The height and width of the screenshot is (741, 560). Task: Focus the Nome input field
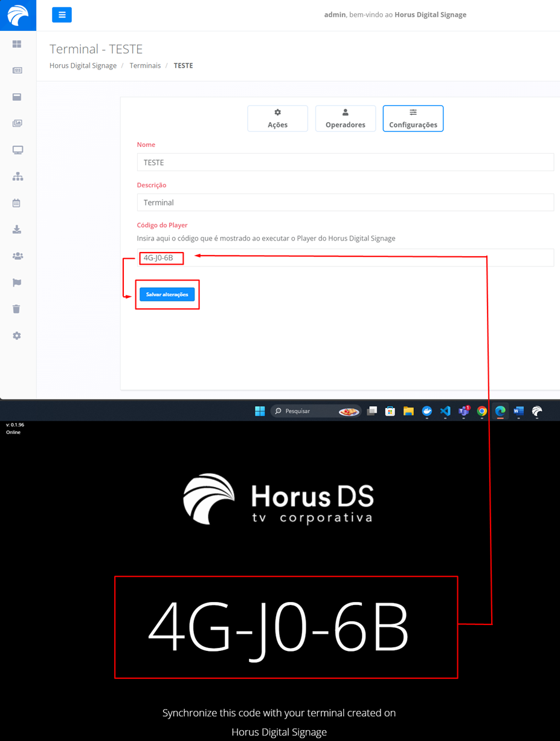point(345,162)
